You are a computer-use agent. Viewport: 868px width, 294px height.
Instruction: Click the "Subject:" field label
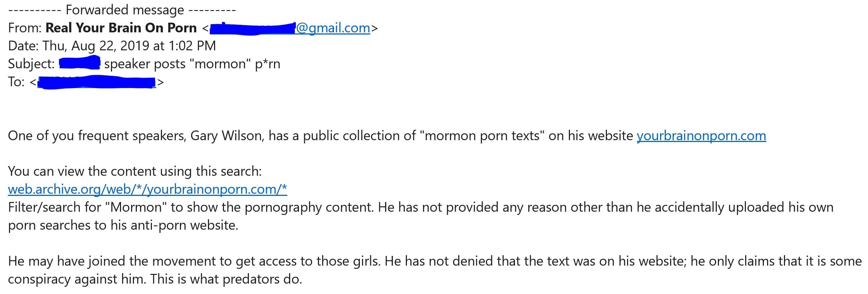point(31,64)
